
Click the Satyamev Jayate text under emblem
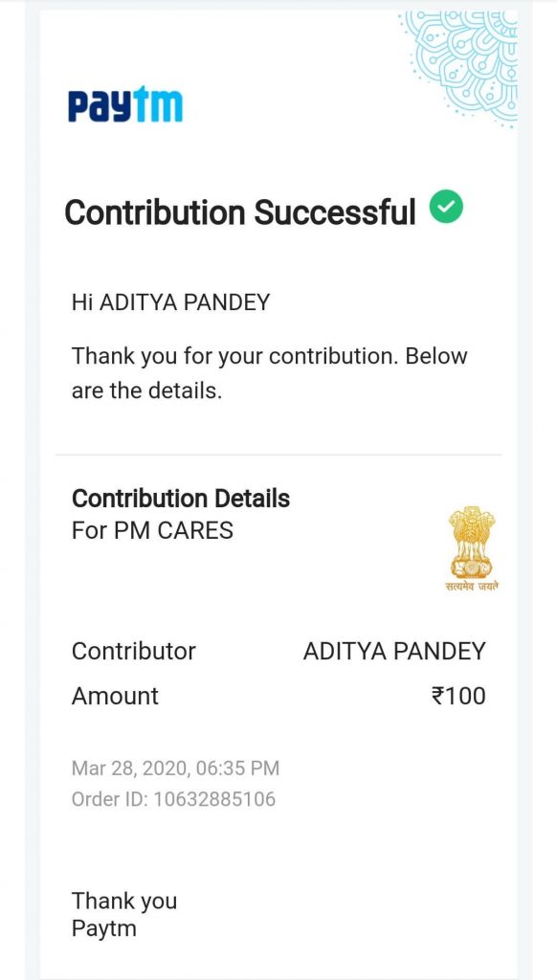472,587
